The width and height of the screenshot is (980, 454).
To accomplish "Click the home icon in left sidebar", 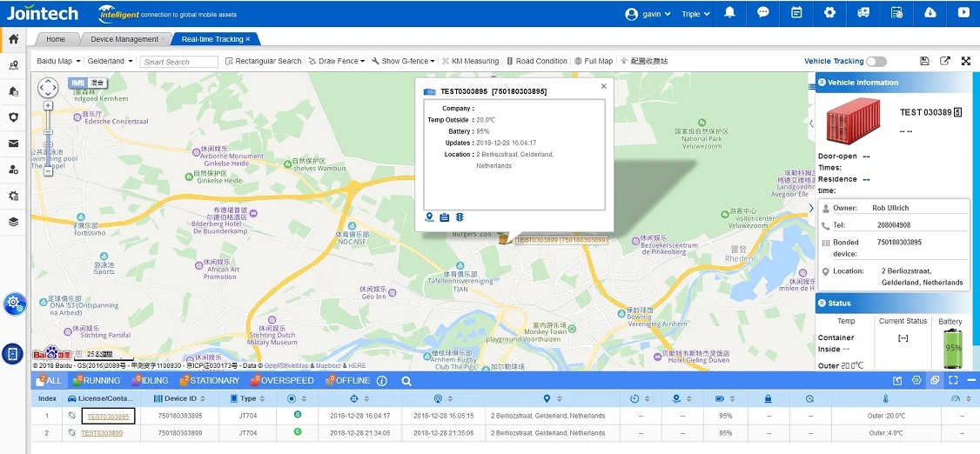I will click(13, 39).
